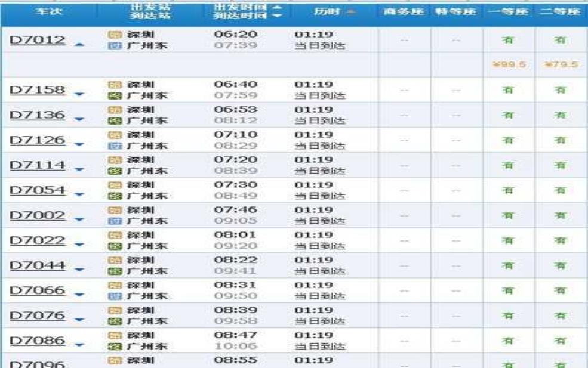The width and height of the screenshot is (588, 368).
Task: Click departure time 06:20 cell
Action: [236, 35]
